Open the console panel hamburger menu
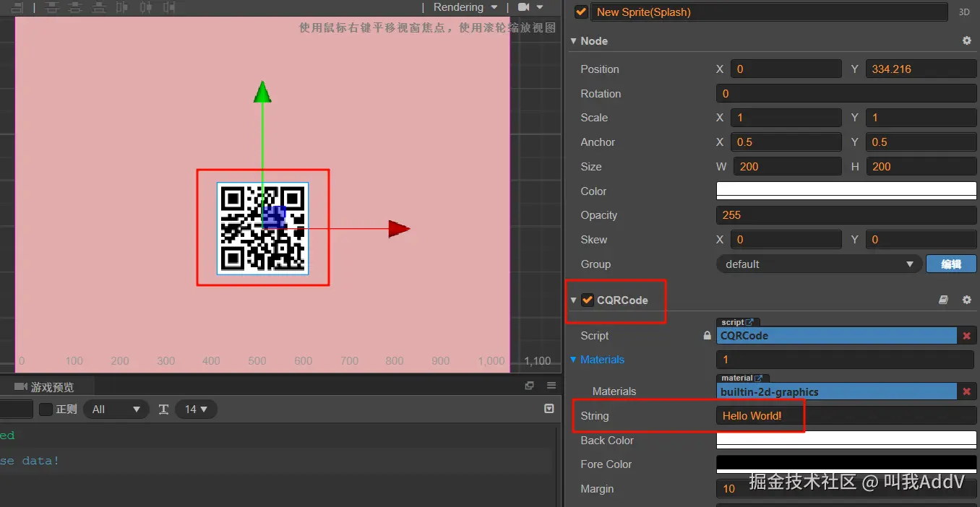 tap(551, 386)
